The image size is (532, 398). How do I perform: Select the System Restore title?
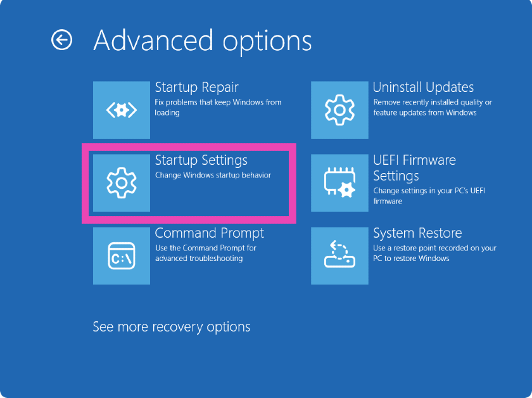417,233
